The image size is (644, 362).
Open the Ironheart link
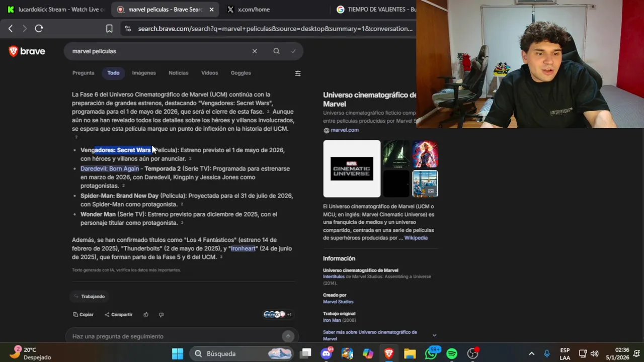point(244,248)
